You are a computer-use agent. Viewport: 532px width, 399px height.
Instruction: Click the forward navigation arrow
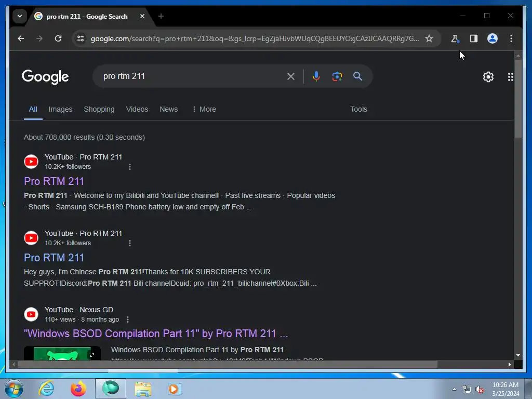[39, 38]
